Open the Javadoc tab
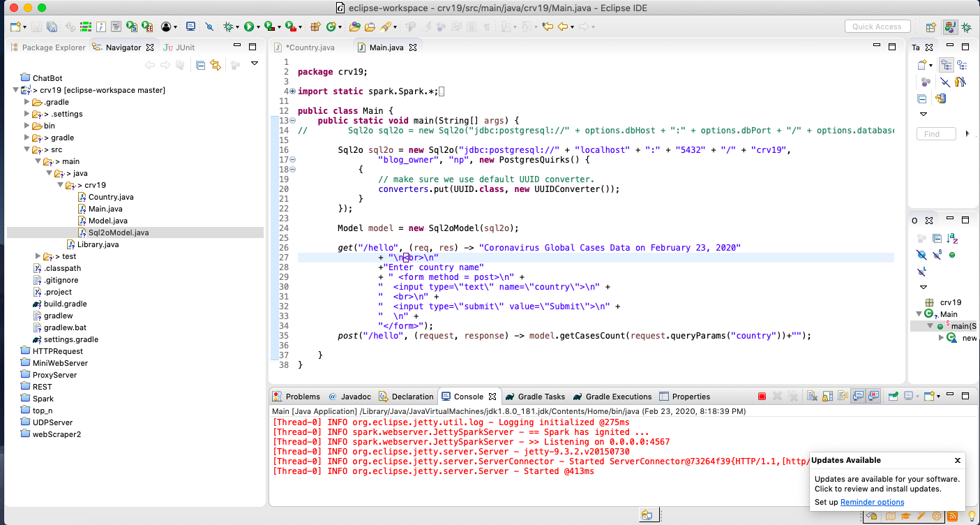980x525 pixels. point(349,397)
